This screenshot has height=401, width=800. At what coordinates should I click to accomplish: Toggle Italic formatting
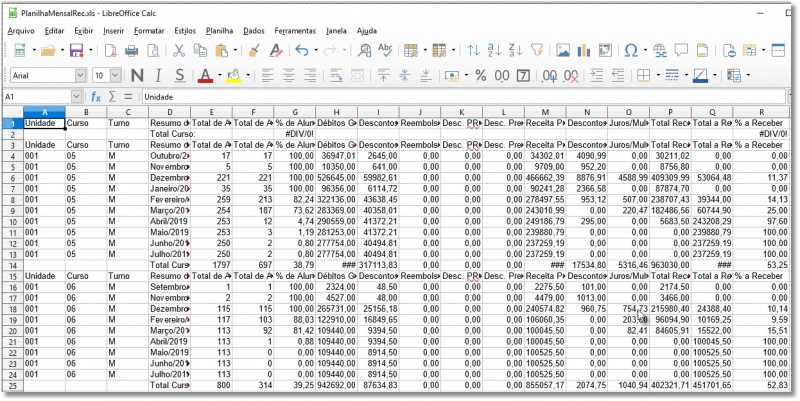pos(159,75)
